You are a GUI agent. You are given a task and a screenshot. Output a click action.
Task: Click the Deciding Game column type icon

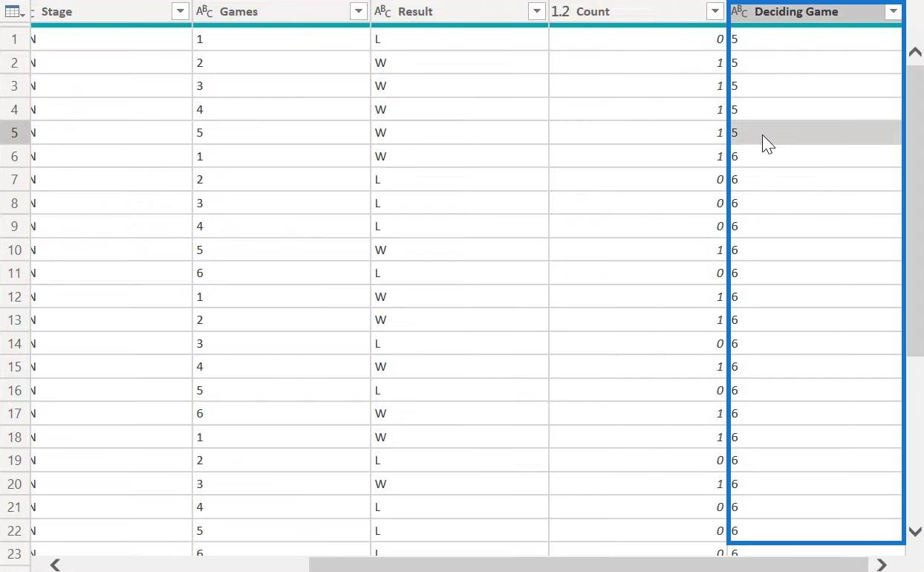(740, 12)
